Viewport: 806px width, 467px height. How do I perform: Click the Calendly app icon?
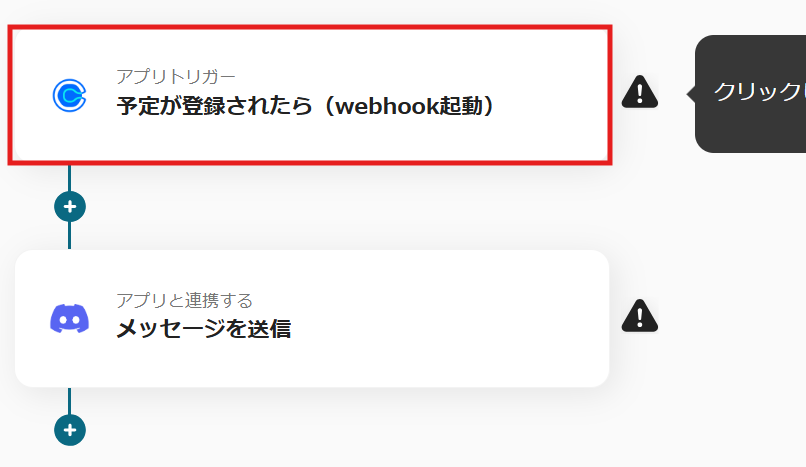69,96
